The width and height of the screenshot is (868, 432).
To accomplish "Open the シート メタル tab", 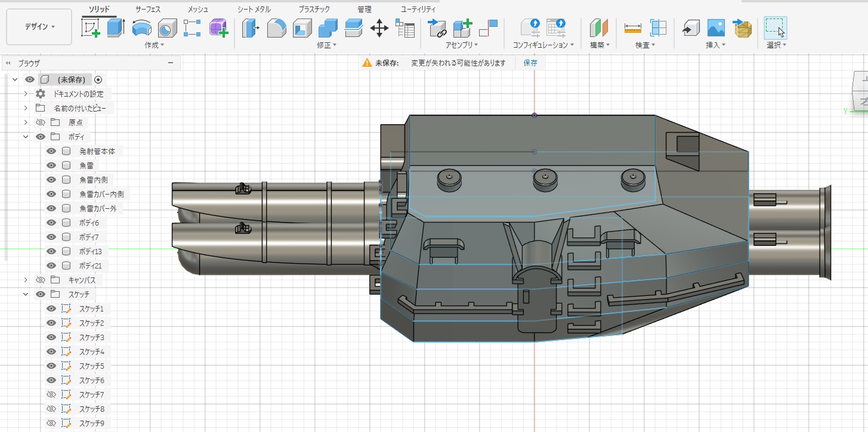I will tap(254, 10).
